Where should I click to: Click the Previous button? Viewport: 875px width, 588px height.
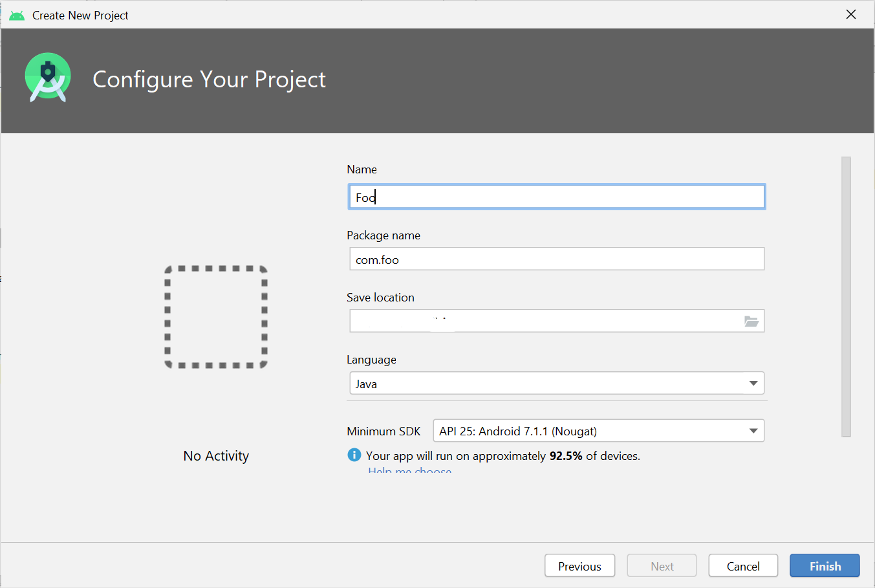[x=579, y=565]
